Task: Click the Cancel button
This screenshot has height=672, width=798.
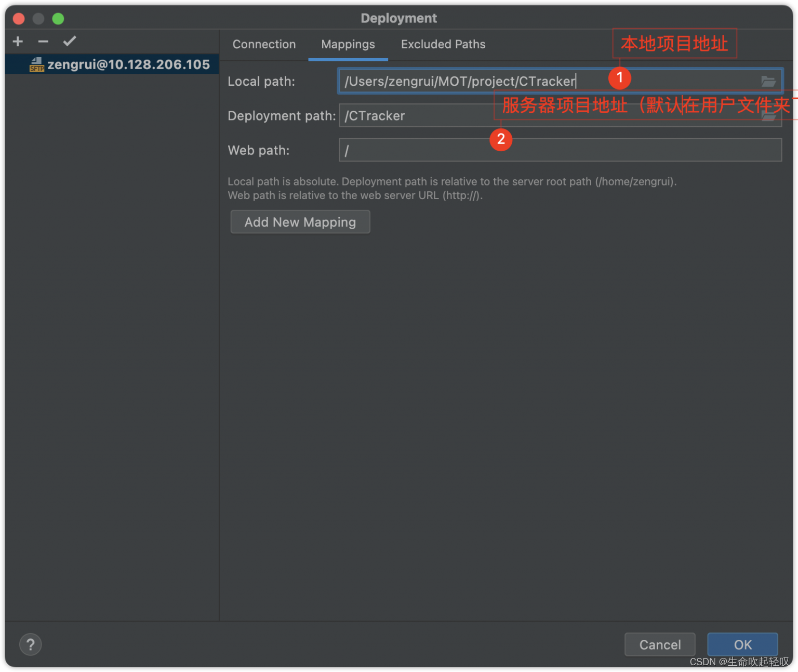Action: (x=660, y=644)
